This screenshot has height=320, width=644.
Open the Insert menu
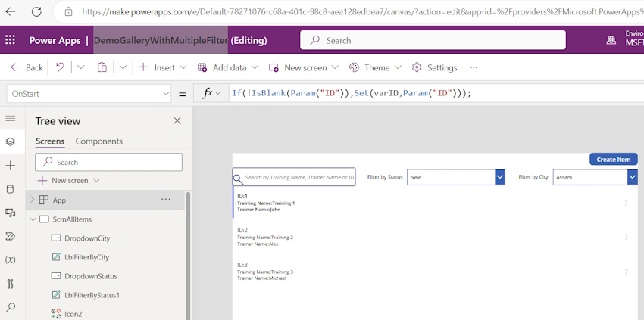point(163,67)
